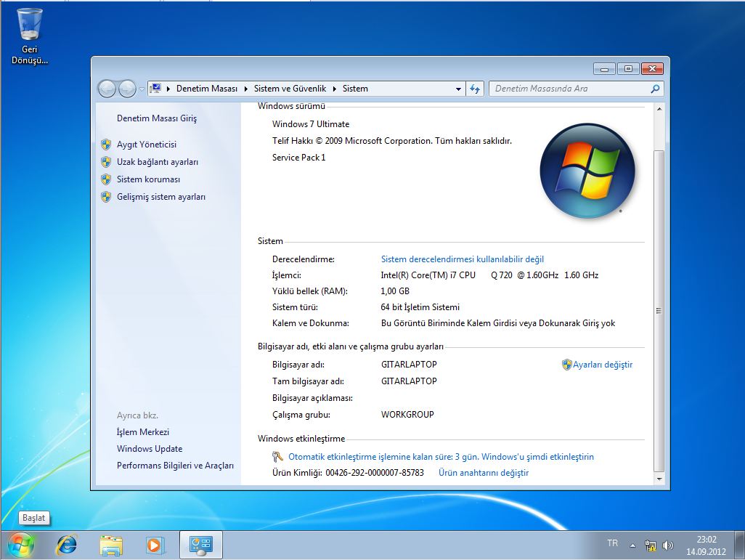Click the Windows logo image
The width and height of the screenshot is (745, 560).
[x=587, y=171]
